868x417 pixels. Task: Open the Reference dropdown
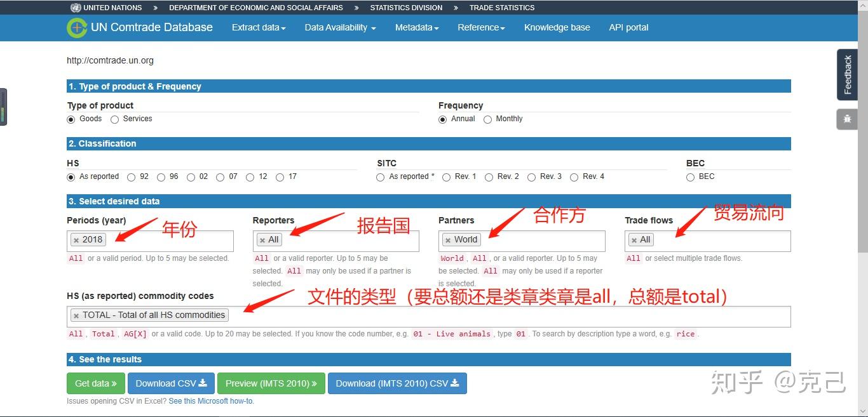[x=480, y=27]
